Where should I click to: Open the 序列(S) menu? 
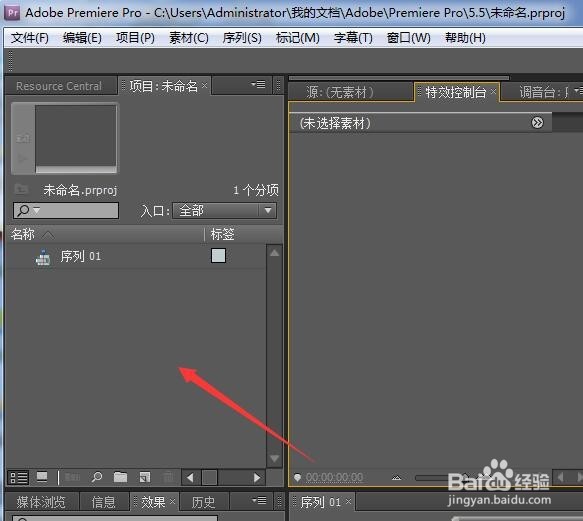tap(242, 38)
